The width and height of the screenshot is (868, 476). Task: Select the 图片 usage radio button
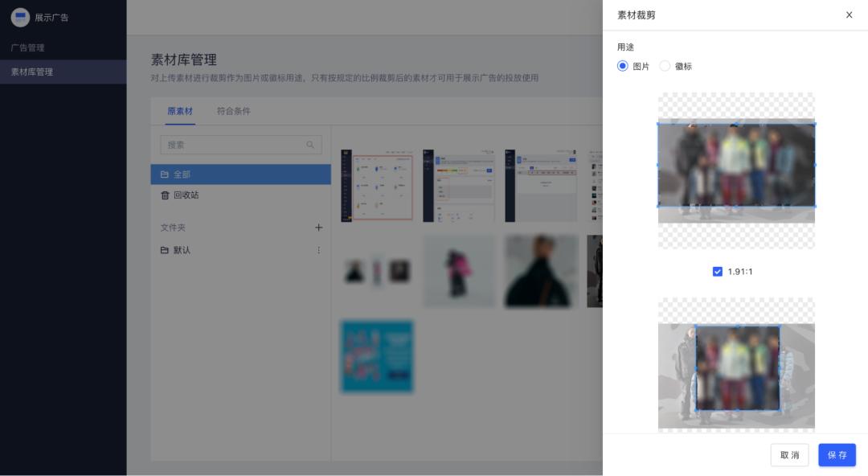click(623, 66)
